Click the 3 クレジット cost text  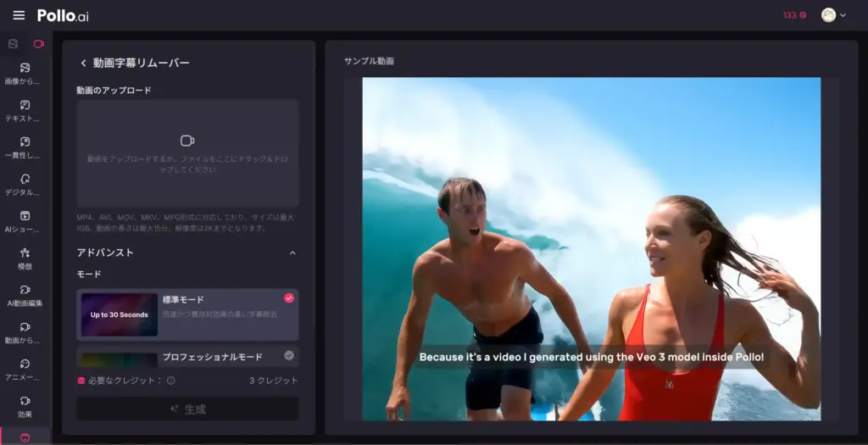click(274, 381)
